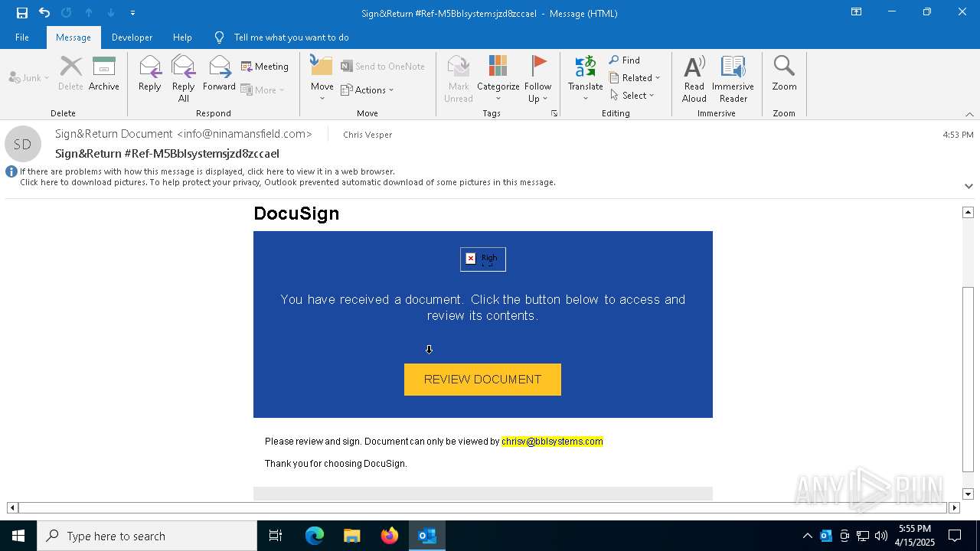Click the Previous Item up arrow

[89, 13]
